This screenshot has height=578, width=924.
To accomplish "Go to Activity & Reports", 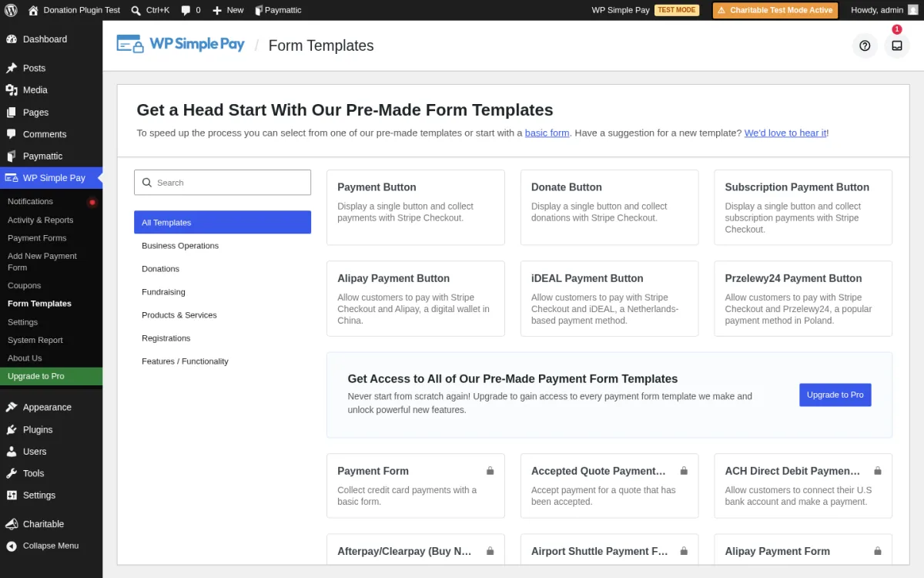I will tap(51, 220).
